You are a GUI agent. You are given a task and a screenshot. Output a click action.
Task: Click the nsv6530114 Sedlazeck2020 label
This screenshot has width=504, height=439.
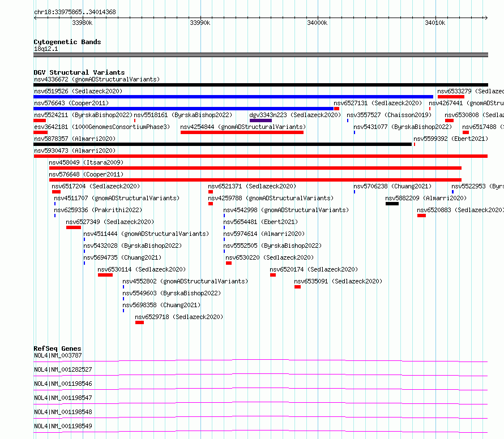(142, 269)
